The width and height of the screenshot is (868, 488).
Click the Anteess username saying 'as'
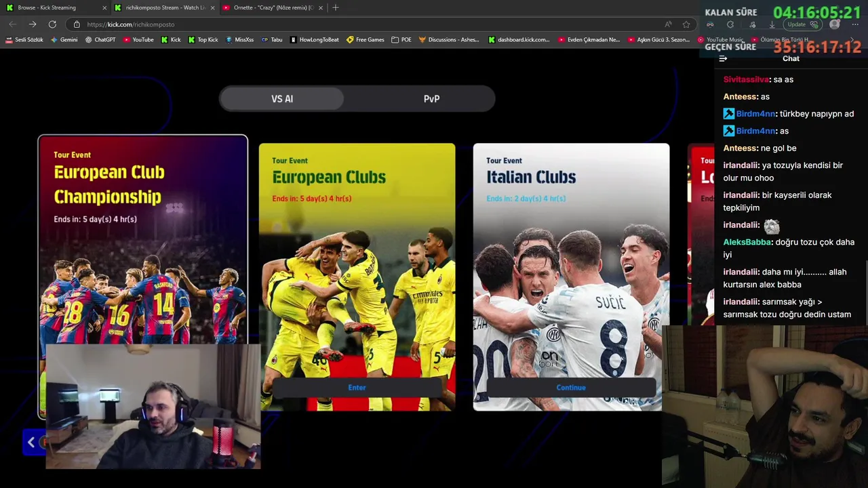click(x=740, y=96)
